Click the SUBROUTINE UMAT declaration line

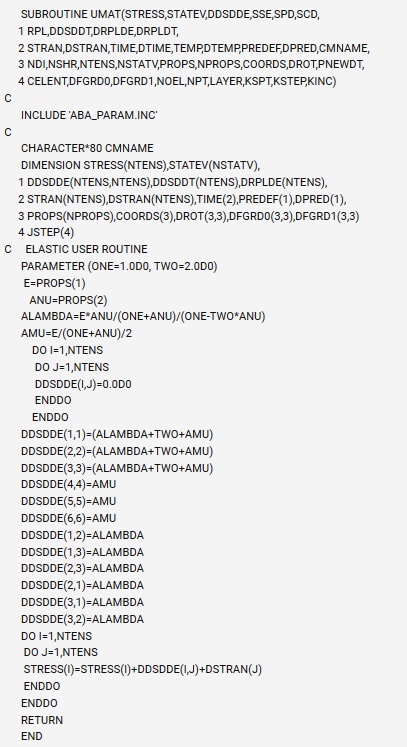[170, 14]
